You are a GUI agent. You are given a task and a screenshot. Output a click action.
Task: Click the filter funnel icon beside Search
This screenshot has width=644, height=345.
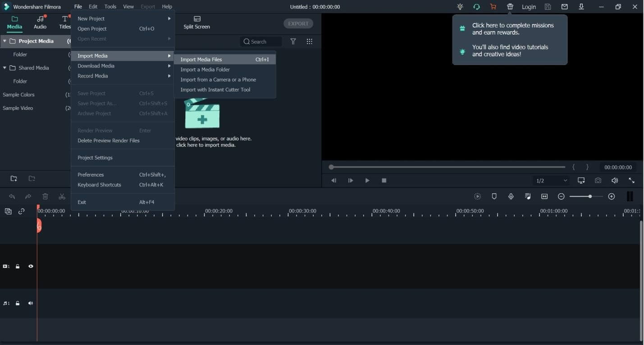[x=293, y=41]
